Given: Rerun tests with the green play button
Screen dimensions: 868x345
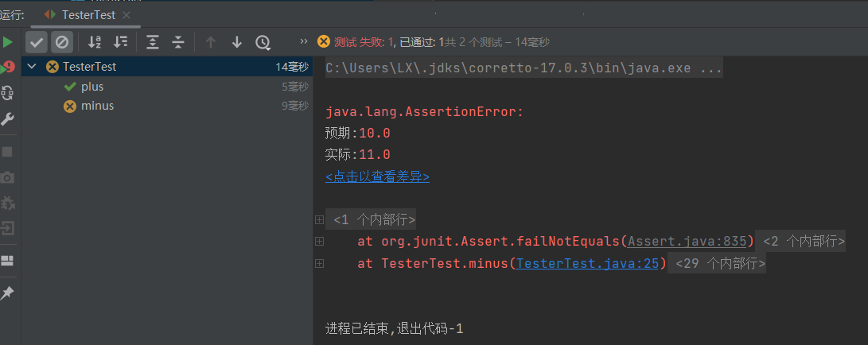Looking at the screenshot, I should pos(7,41).
